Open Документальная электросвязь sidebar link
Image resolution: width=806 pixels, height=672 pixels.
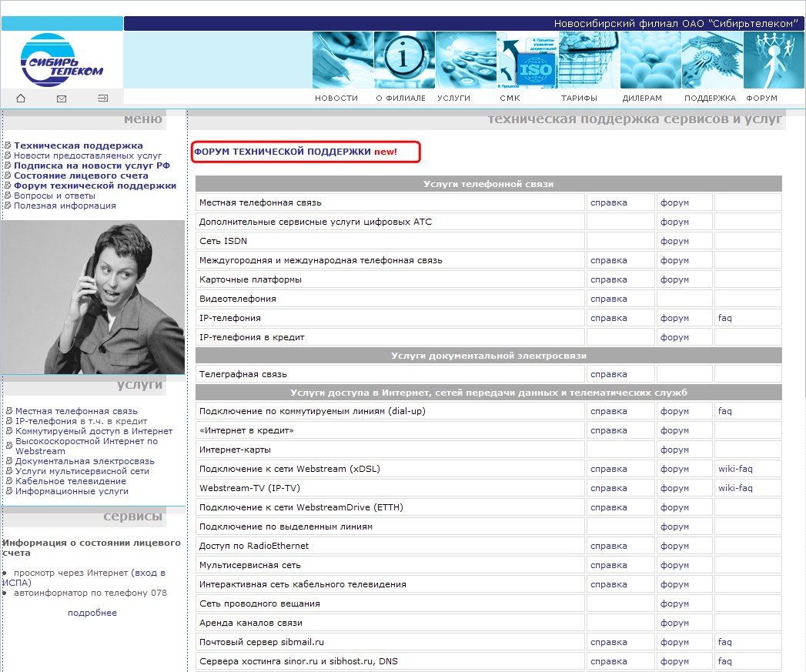click(x=85, y=461)
